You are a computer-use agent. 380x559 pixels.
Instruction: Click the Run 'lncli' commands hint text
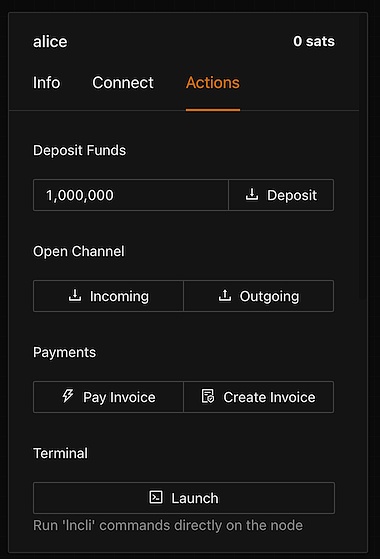click(168, 525)
